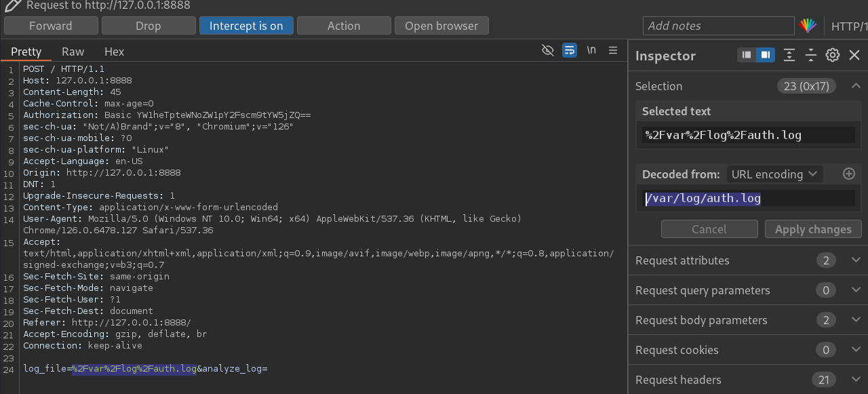Screen dimensions: 868x394
Task: Click the Add notes input field
Action: [718, 26]
